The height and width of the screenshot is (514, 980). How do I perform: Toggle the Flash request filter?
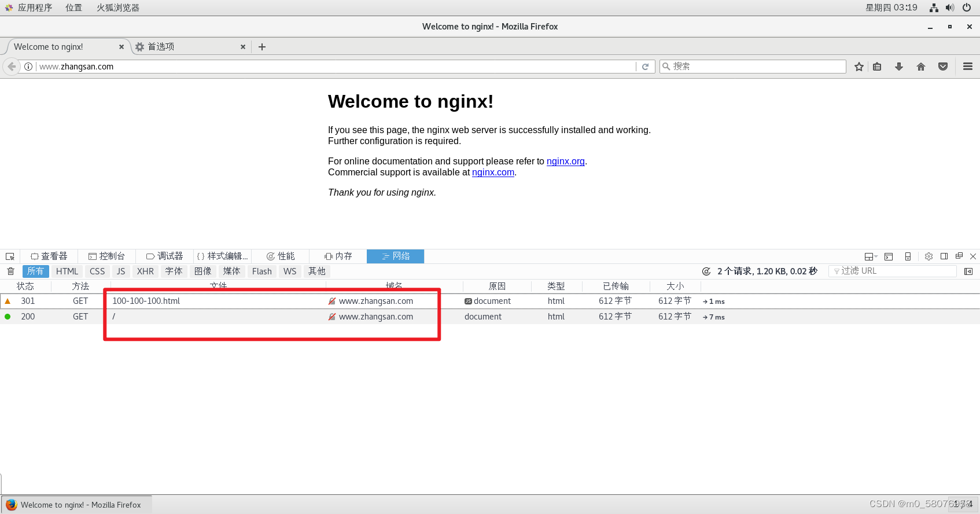click(x=262, y=271)
